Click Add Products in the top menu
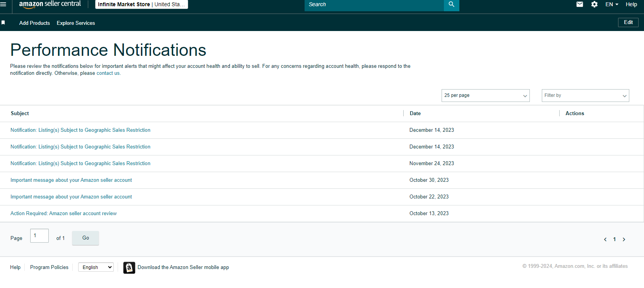644x288 pixels. tap(34, 23)
